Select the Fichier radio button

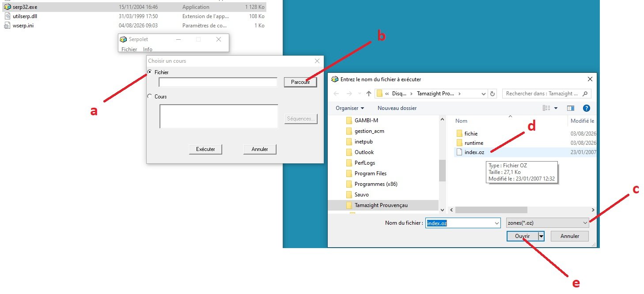150,72
